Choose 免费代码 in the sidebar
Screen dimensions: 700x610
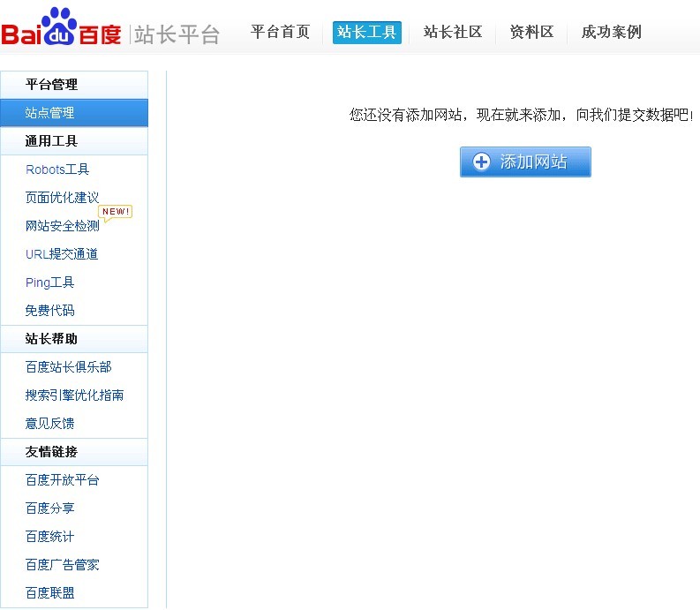click(50, 311)
